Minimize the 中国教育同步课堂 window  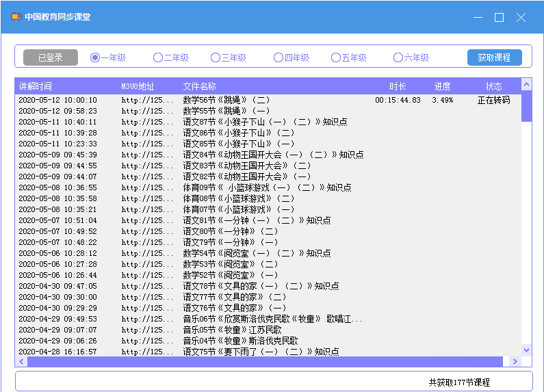tap(478, 17)
